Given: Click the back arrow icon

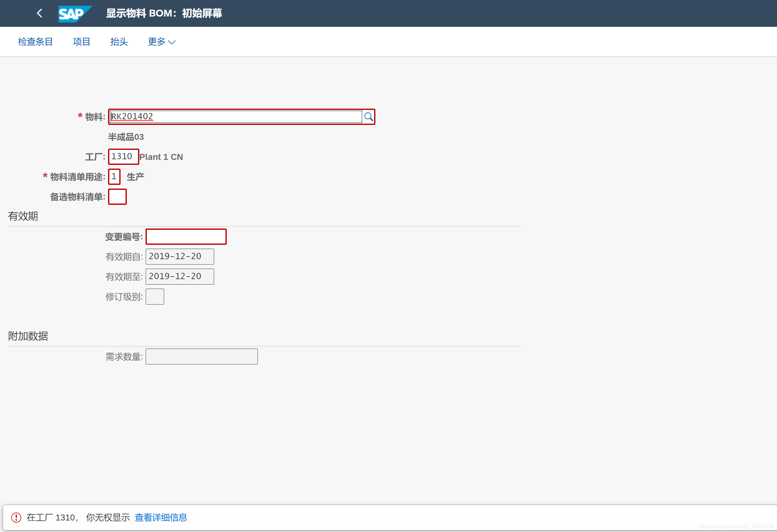Looking at the screenshot, I should click(x=39, y=13).
